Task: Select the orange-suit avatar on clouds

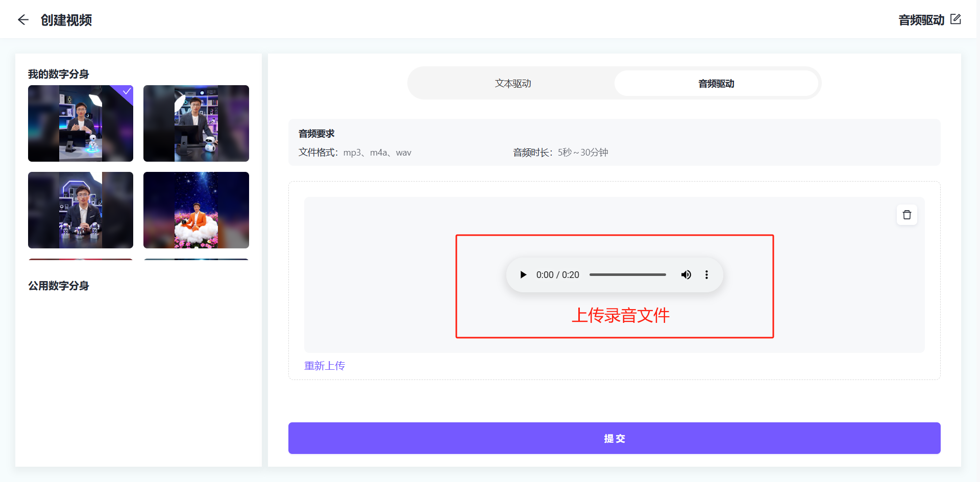Action: [196, 210]
